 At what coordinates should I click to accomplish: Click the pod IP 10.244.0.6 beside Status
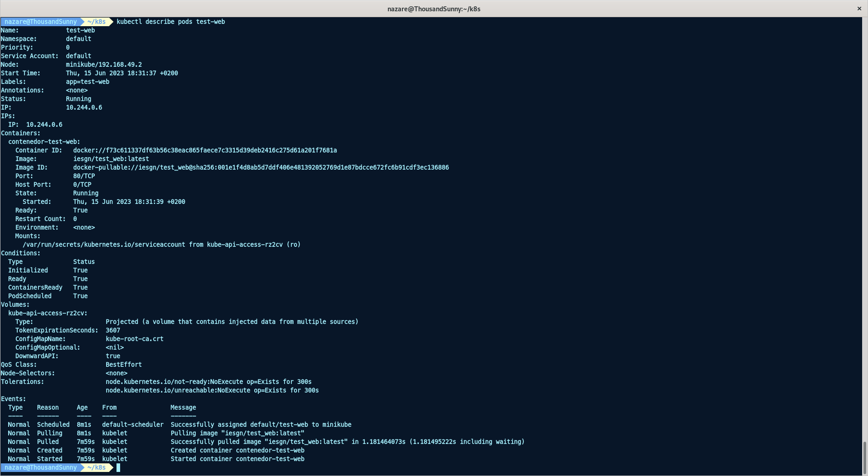pos(84,107)
